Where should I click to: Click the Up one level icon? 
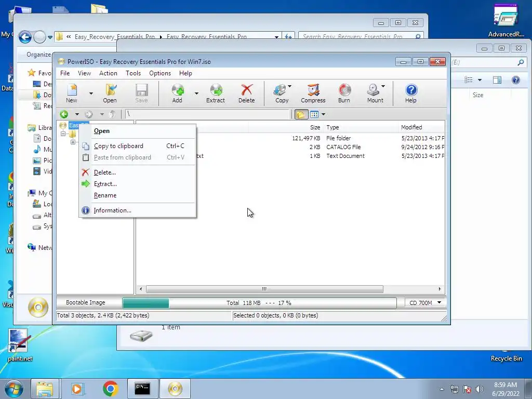(x=113, y=114)
